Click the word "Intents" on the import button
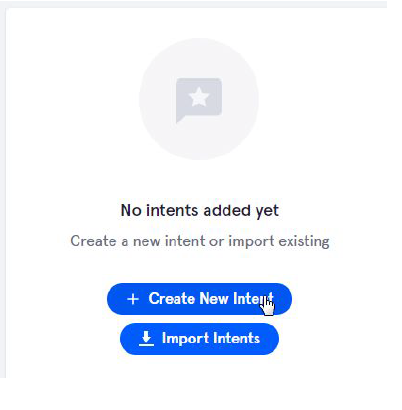The height and width of the screenshot is (410, 402). (x=236, y=338)
